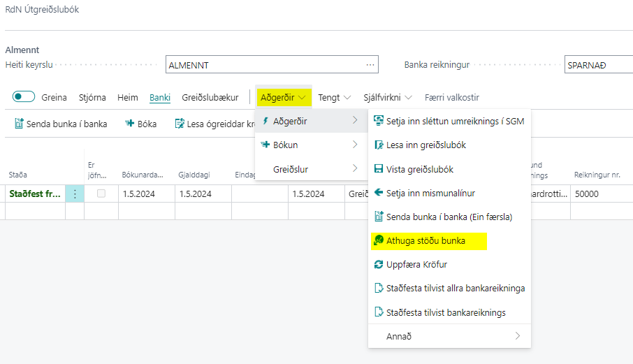
Task: Open row options three-dot menu
Action: point(75,194)
